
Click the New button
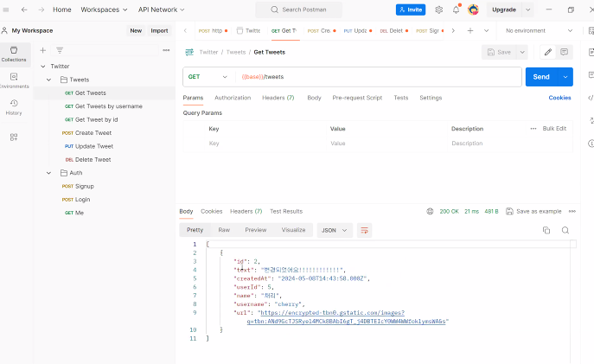pyautogui.click(x=136, y=30)
